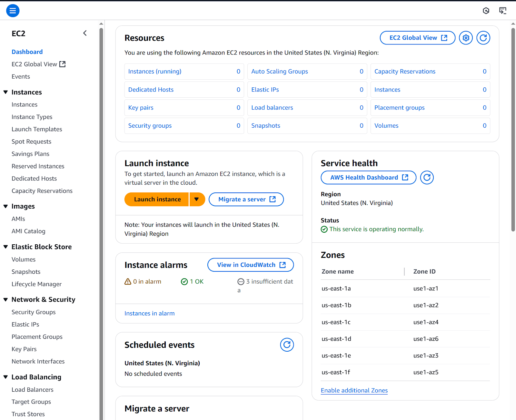This screenshot has height=420, width=516.
Task: Collapse the left navigation pane
Action: pos(85,33)
